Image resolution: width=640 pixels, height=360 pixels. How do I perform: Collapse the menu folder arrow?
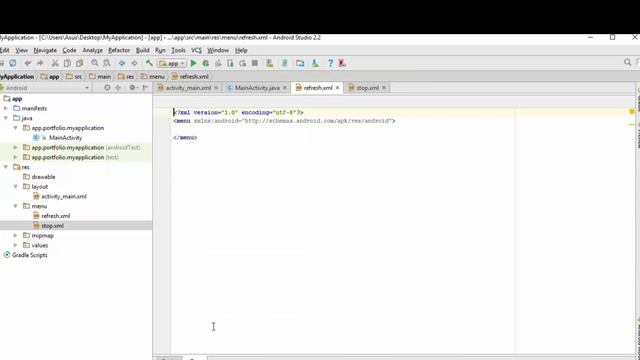[x=16, y=206]
